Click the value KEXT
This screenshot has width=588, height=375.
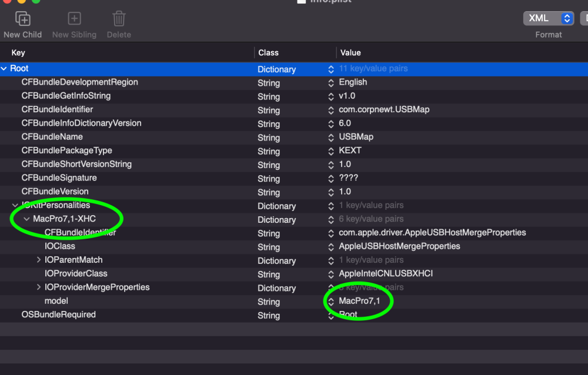click(350, 150)
